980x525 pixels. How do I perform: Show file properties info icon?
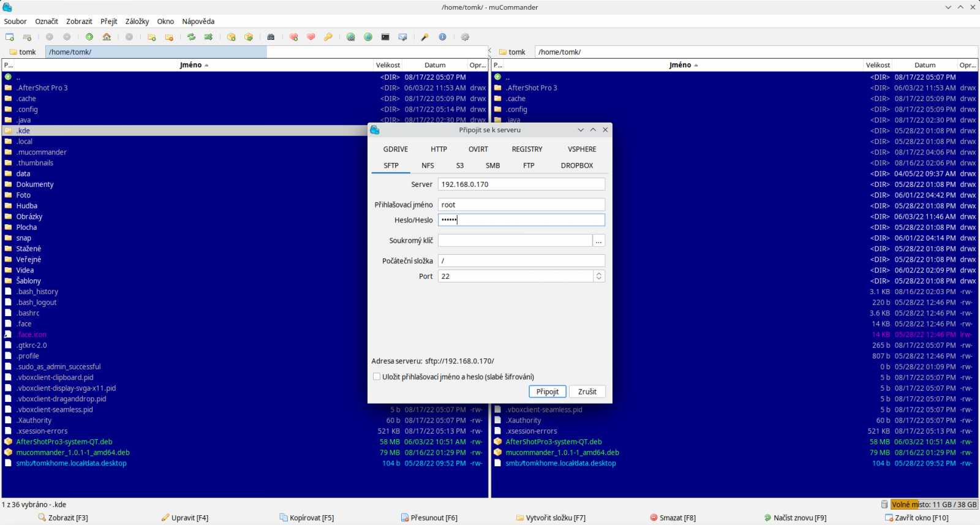tap(442, 37)
